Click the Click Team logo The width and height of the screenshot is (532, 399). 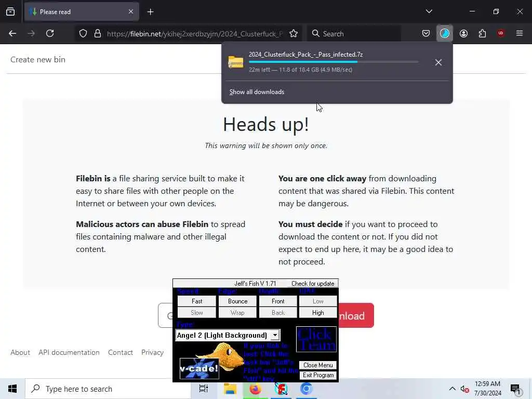click(316, 339)
